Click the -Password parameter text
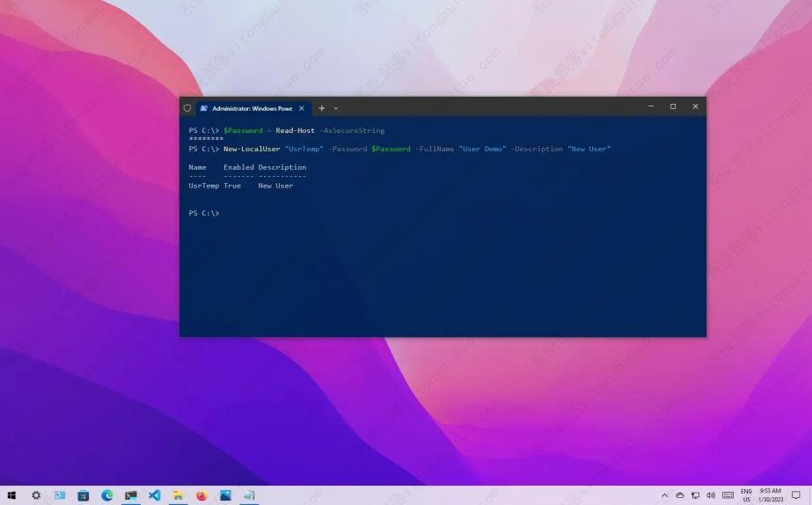 (347, 149)
